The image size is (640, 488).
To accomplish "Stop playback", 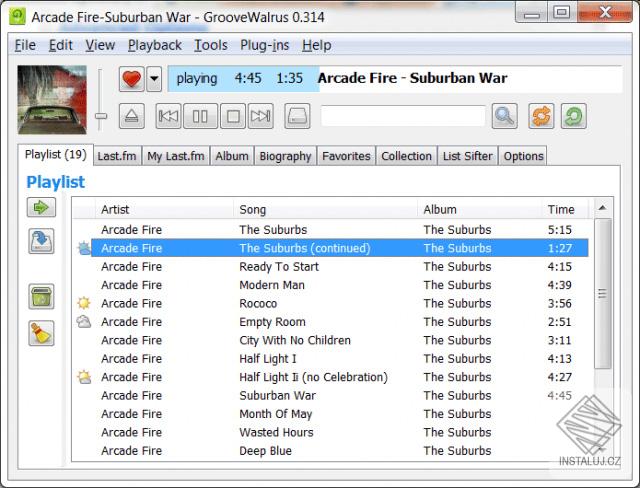I will point(233,116).
